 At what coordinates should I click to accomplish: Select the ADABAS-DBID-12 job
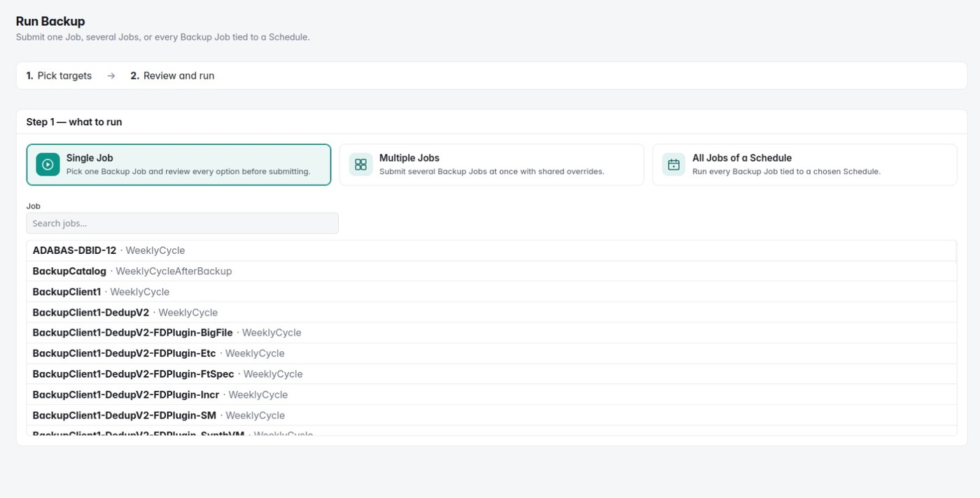pos(491,250)
